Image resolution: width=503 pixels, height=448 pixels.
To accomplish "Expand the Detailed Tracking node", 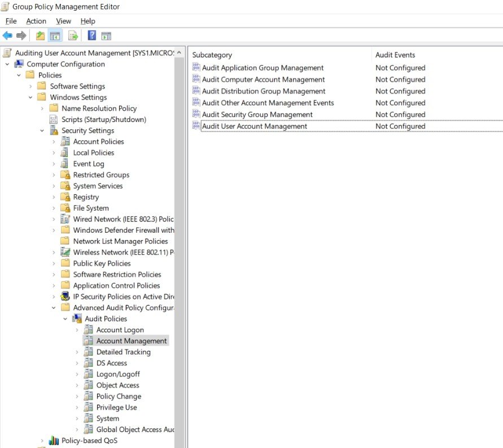I will 77,352.
